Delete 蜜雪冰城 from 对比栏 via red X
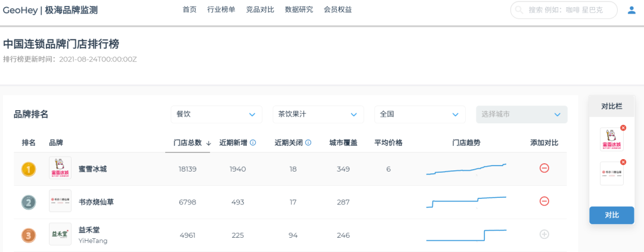 pos(623,128)
